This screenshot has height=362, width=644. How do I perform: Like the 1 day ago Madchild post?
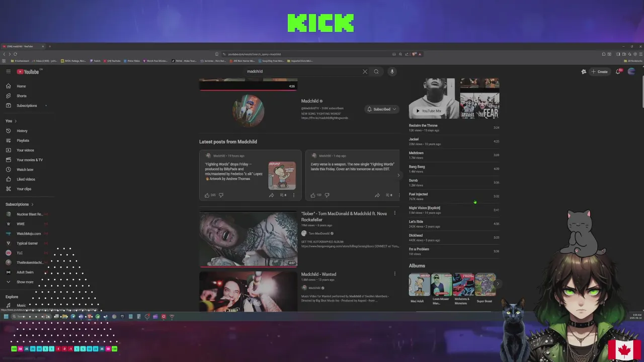tap(312, 195)
